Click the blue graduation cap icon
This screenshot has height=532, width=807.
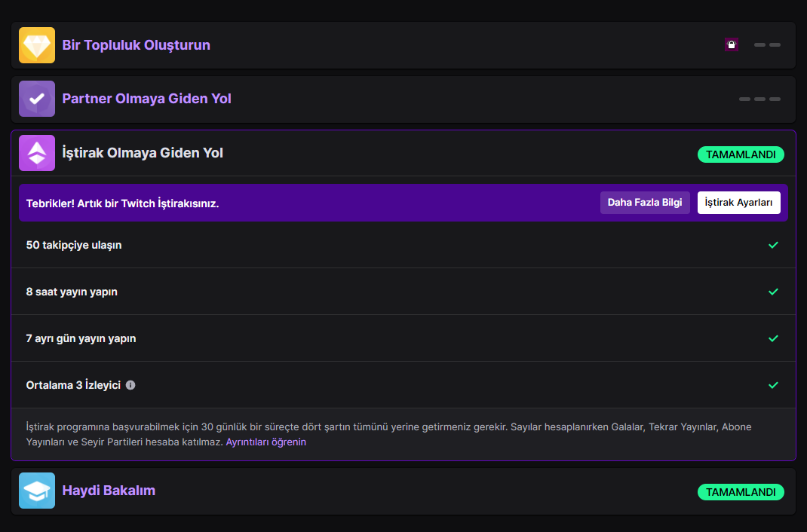[x=37, y=491]
